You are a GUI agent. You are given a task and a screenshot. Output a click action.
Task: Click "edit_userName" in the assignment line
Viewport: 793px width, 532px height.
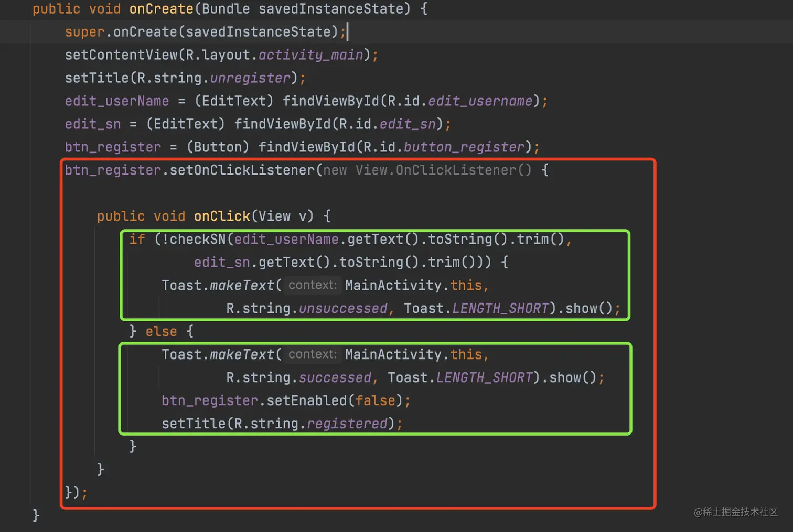117,101
